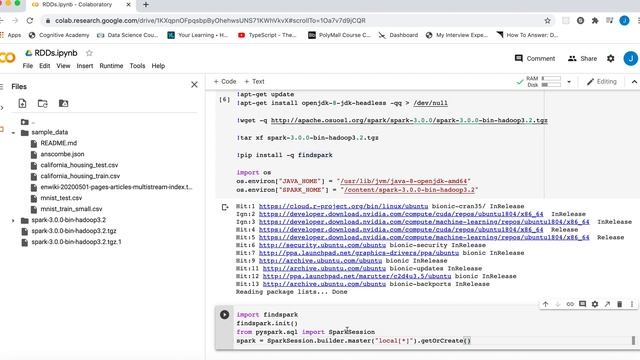Image resolution: width=640 pixels, height=360 pixels.
Task: Go forward in browser history
Action: click(x=15, y=20)
